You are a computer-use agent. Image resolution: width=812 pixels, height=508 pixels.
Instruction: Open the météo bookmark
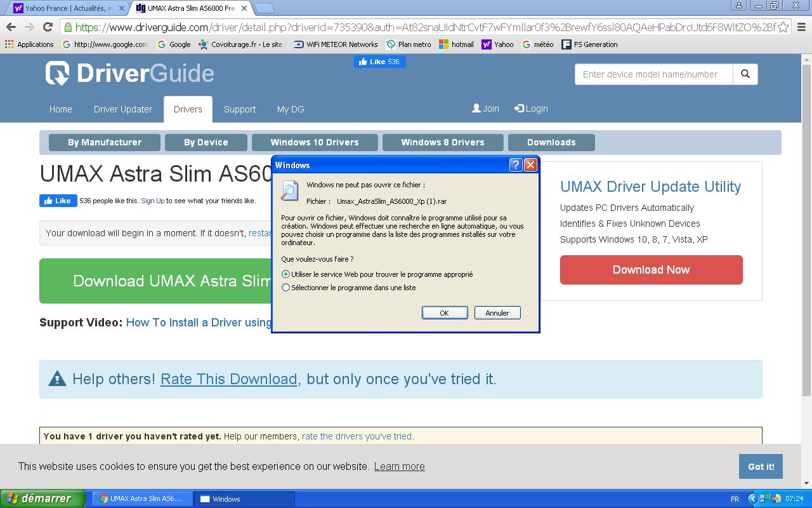click(x=537, y=44)
